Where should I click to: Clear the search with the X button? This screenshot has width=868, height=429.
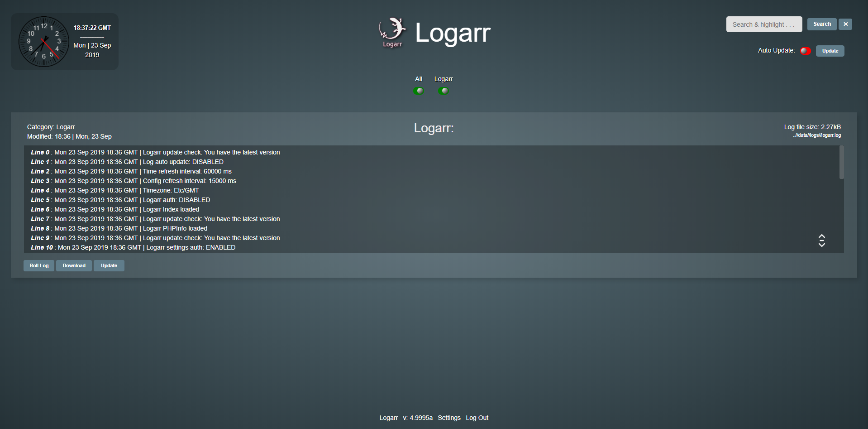point(845,24)
